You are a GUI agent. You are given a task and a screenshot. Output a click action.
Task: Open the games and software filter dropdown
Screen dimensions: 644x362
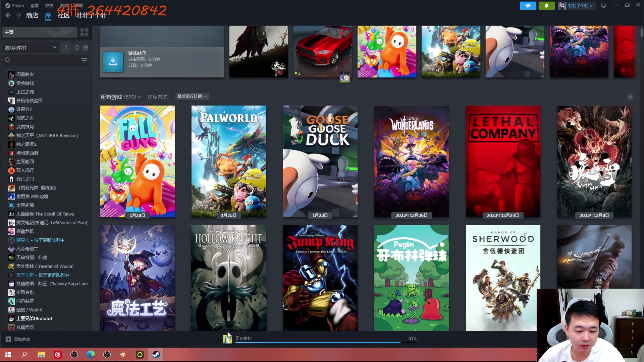[31, 48]
